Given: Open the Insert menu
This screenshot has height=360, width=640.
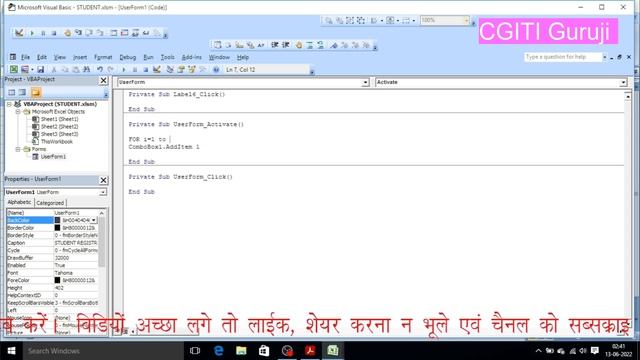Looking at the screenshot, I should [80, 57].
